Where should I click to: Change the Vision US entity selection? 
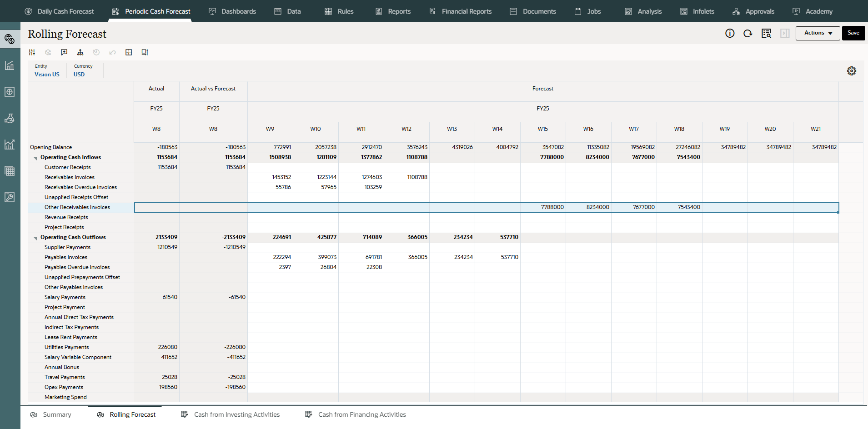click(47, 75)
